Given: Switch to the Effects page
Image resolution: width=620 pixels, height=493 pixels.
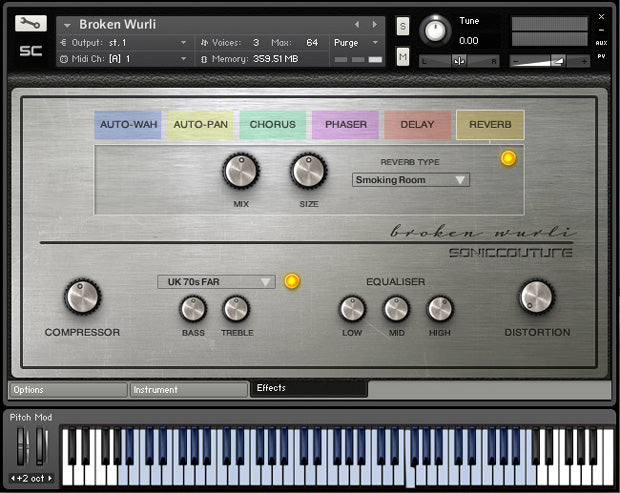Looking at the screenshot, I should pos(309,388).
